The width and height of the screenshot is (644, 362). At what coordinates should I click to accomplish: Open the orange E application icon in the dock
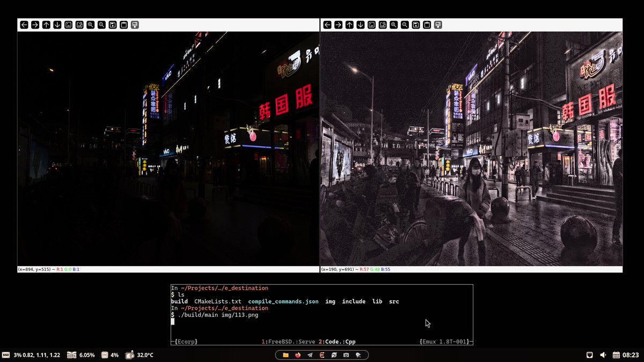click(x=321, y=355)
